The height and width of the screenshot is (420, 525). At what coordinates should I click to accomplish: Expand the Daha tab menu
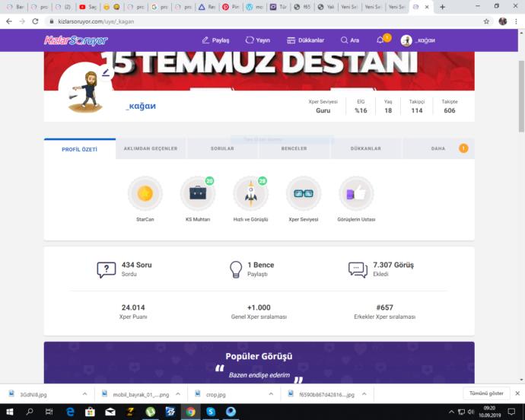pyautogui.click(x=438, y=148)
